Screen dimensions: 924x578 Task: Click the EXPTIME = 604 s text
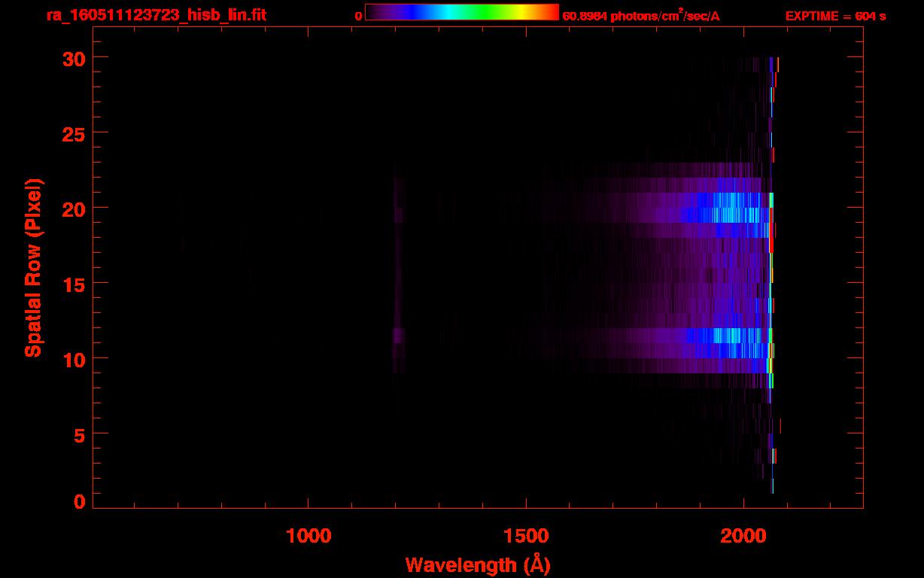(835, 16)
